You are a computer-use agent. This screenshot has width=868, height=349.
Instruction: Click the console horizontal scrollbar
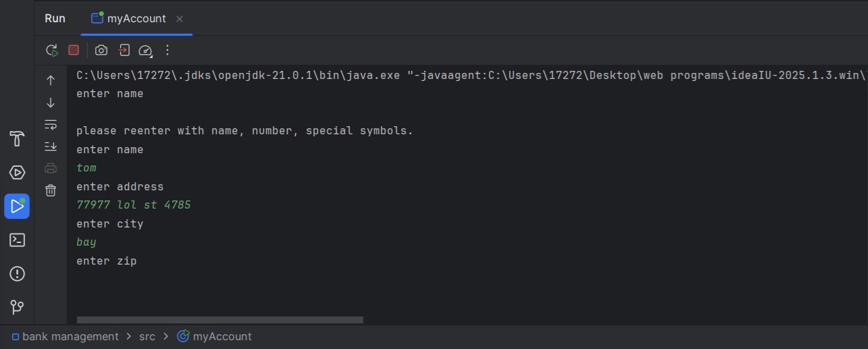click(220, 319)
